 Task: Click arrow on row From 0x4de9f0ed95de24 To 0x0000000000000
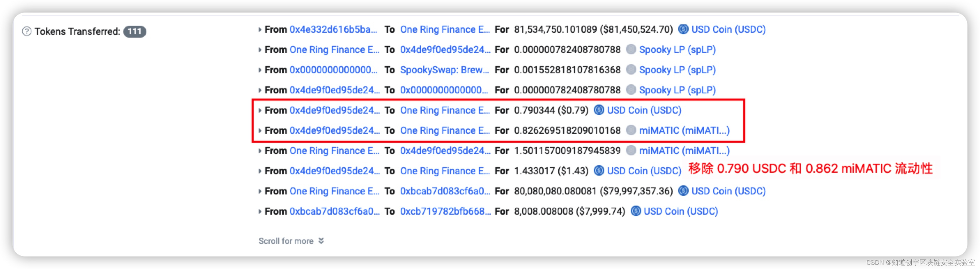259,90
